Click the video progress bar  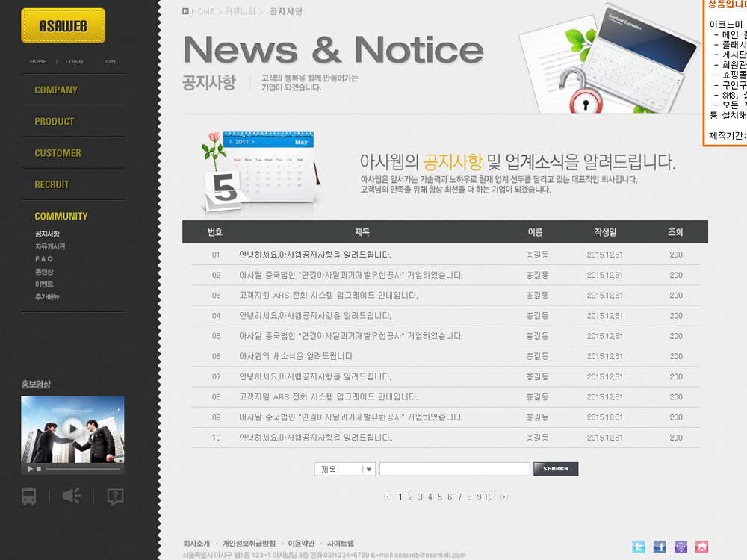click(82, 469)
